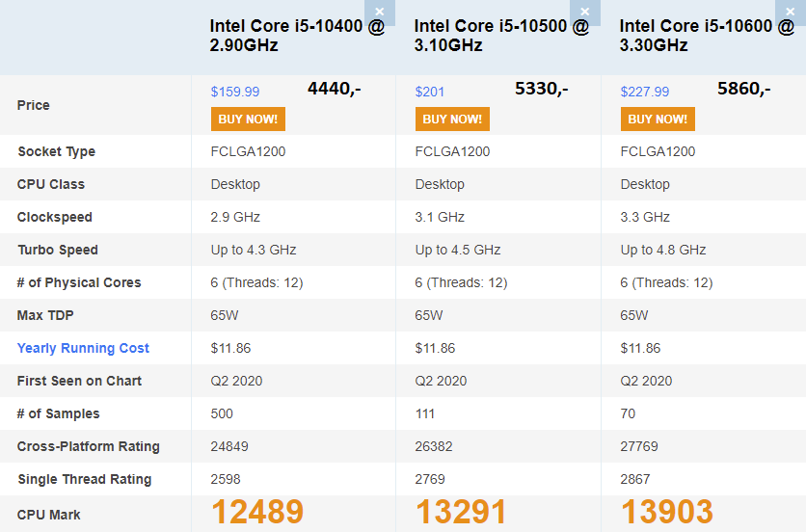806x532 pixels.
Task: Select the Single Thread Rating value 2867
Action: click(635, 479)
